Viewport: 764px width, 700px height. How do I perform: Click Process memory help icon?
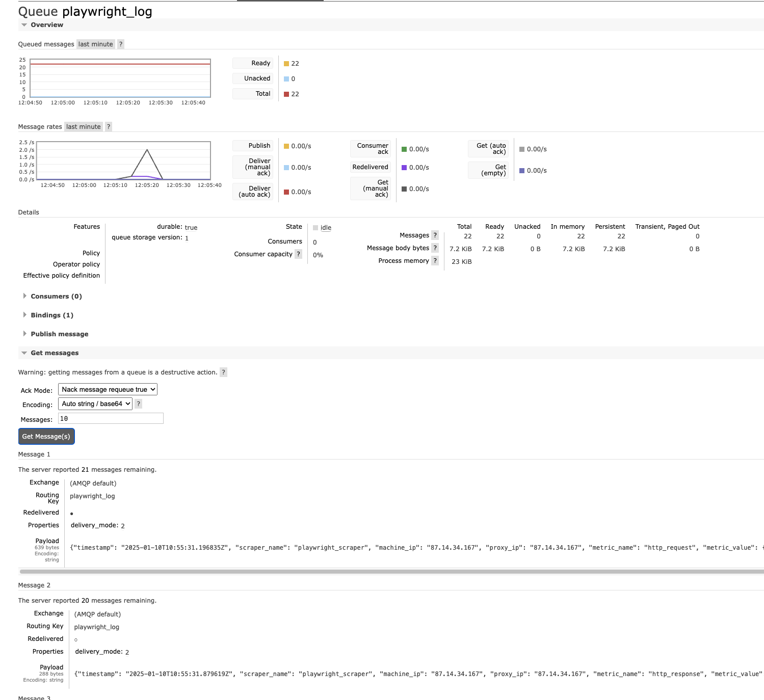click(x=435, y=261)
